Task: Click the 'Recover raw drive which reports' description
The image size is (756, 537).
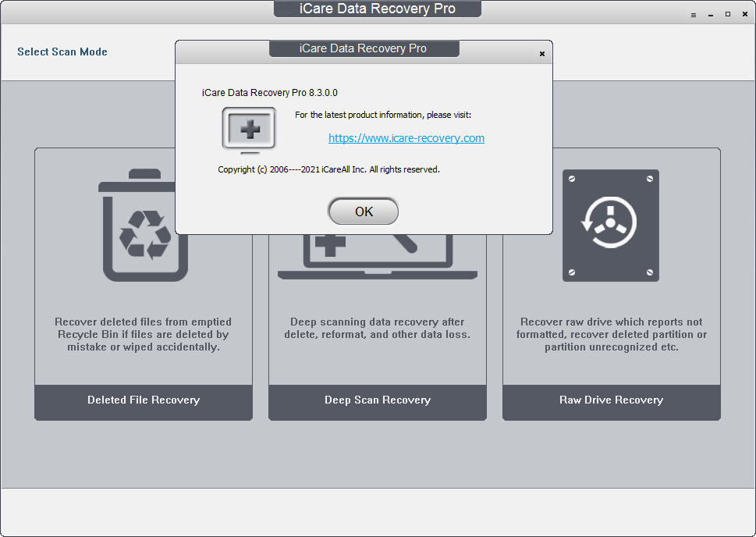Action: (612, 334)
